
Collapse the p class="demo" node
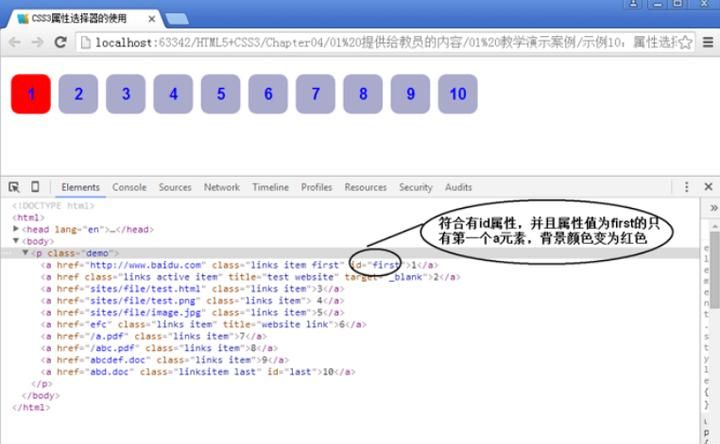[26, 253]
